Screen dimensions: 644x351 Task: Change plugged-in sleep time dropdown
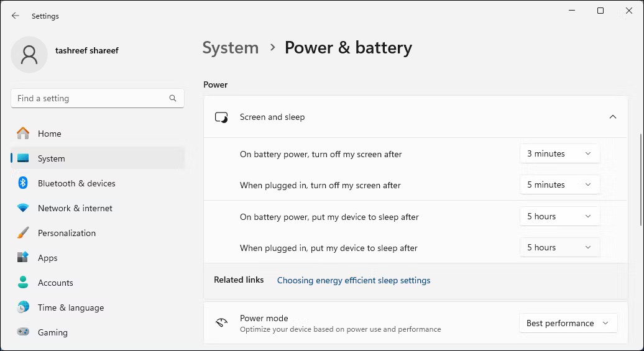559,247
